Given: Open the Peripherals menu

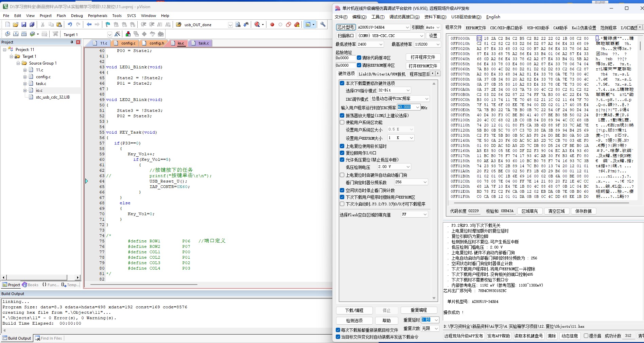Looking at the screenshot, I should point(98,16).
